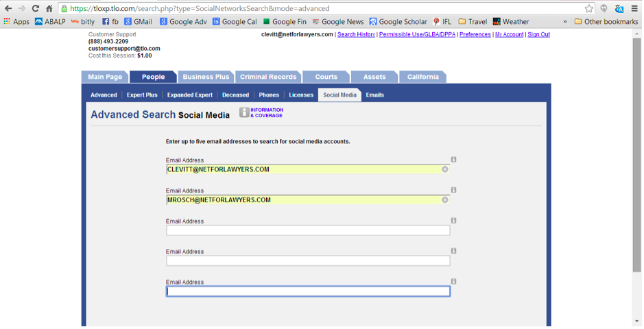The height and width of the screenshot is (329, 644).
Task: Open the Assets tab
Action: (374, 77)
